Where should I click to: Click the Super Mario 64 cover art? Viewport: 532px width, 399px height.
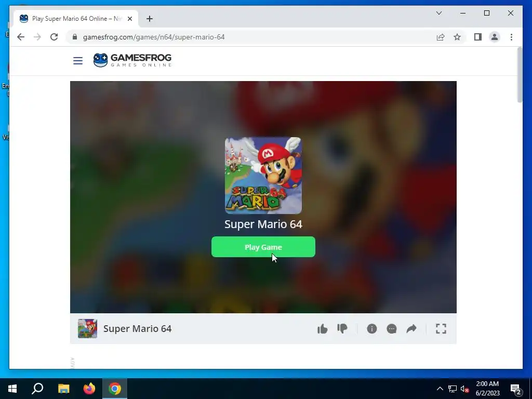(263, 176)
